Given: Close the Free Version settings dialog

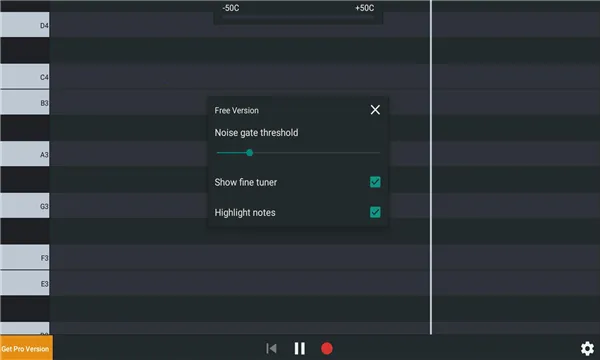Looking at the screenshot, I should [x=375, y=110].
